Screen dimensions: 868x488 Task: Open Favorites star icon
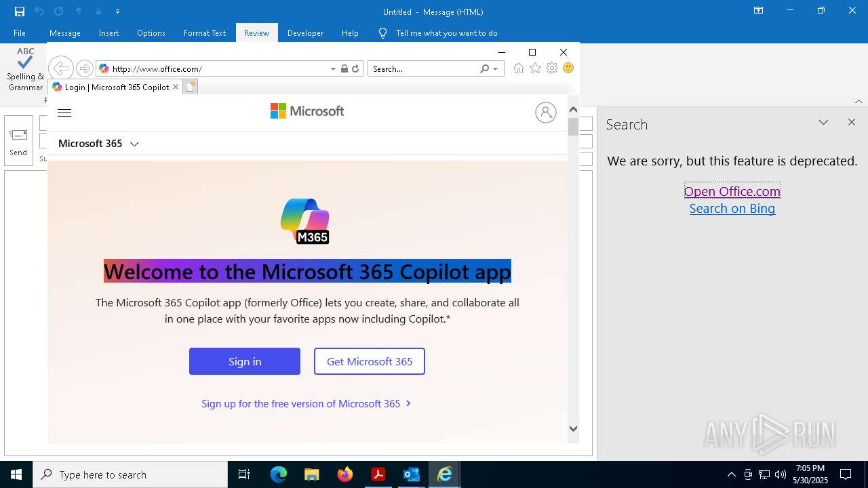pyautogui.click(x=536, y=68)
